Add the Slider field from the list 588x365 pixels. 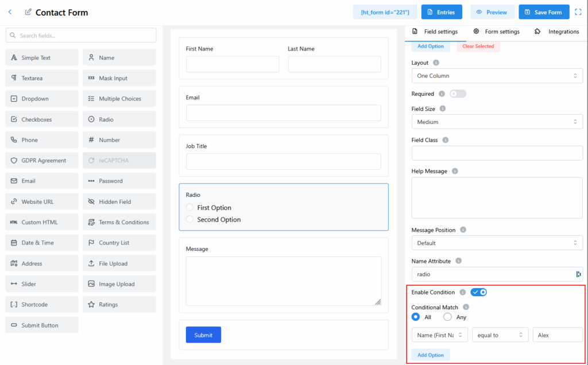(42, 284)
